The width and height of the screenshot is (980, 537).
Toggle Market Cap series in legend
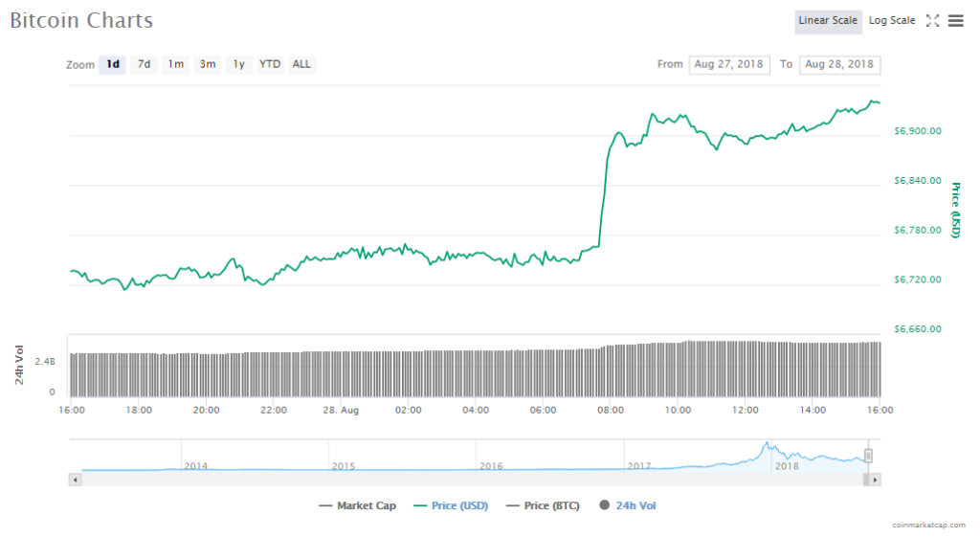[x=357, y=505]
